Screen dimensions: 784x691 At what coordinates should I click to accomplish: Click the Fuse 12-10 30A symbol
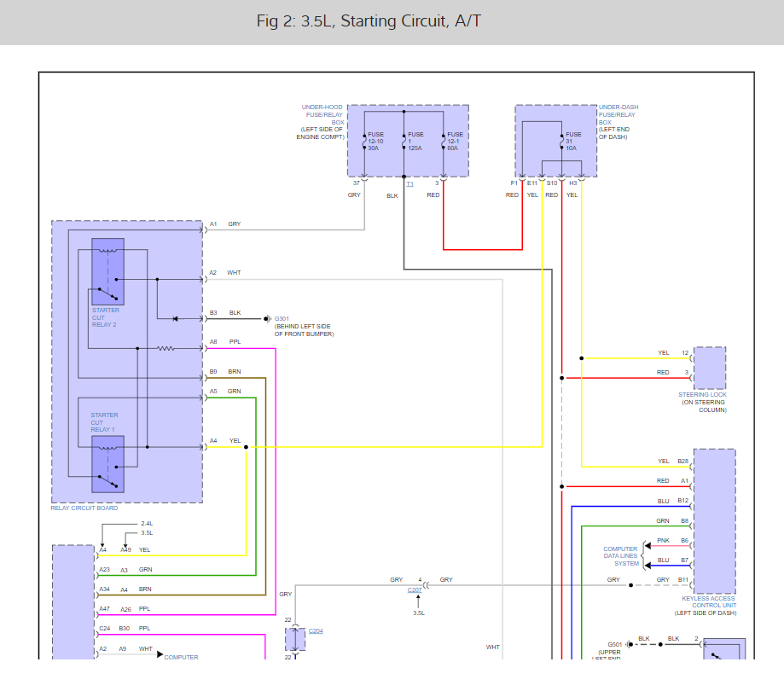364,142
